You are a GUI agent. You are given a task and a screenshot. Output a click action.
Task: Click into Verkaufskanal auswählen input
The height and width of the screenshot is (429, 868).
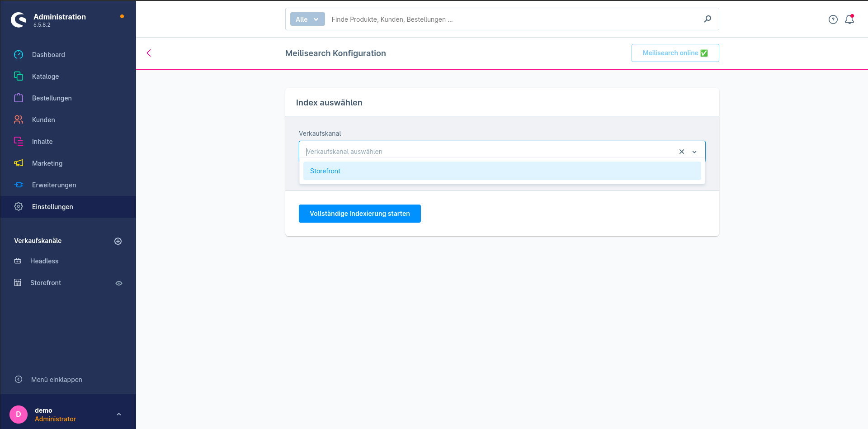point(488,152)
